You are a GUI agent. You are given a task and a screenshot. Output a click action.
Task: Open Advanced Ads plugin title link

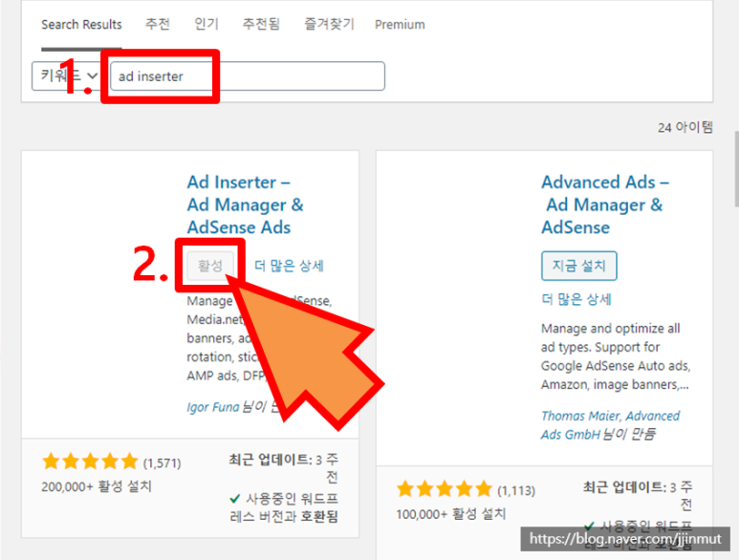point(604,205)
